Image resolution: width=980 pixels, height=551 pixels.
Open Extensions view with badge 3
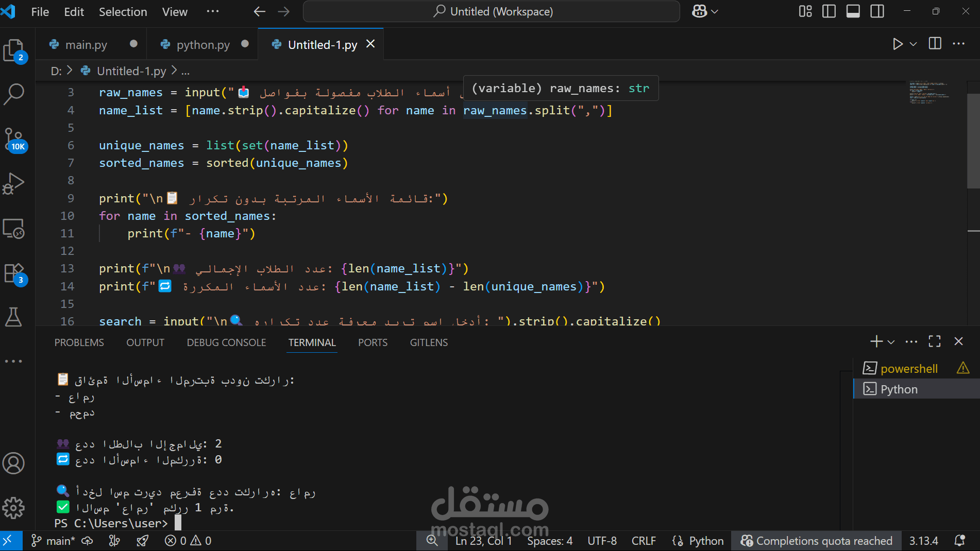[14, 273]
